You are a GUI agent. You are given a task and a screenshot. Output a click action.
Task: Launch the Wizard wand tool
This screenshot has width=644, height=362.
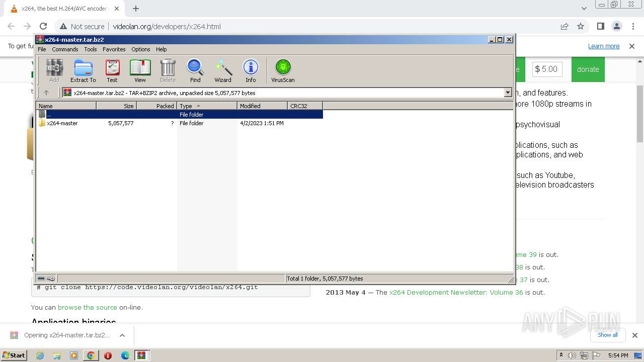[x=223, y=70]
